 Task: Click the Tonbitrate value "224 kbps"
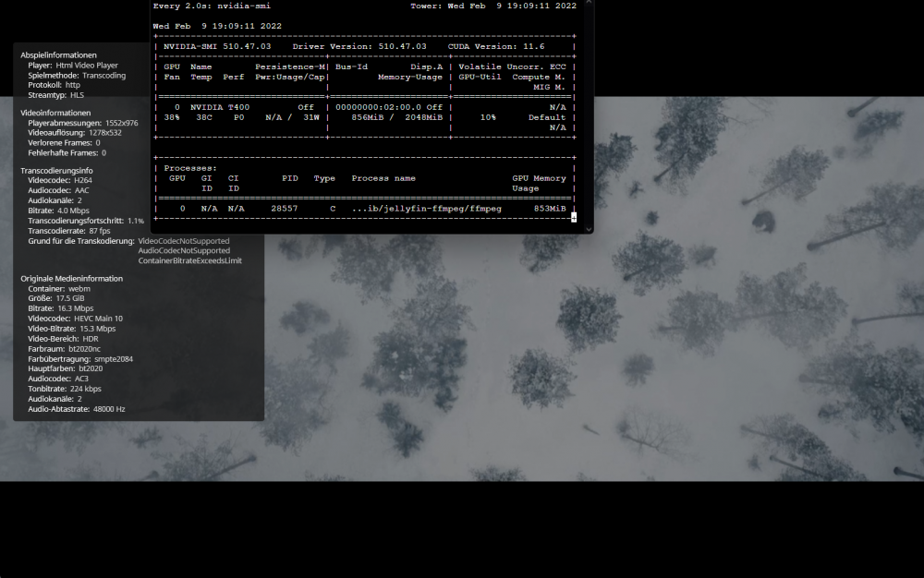pos(85,389)
